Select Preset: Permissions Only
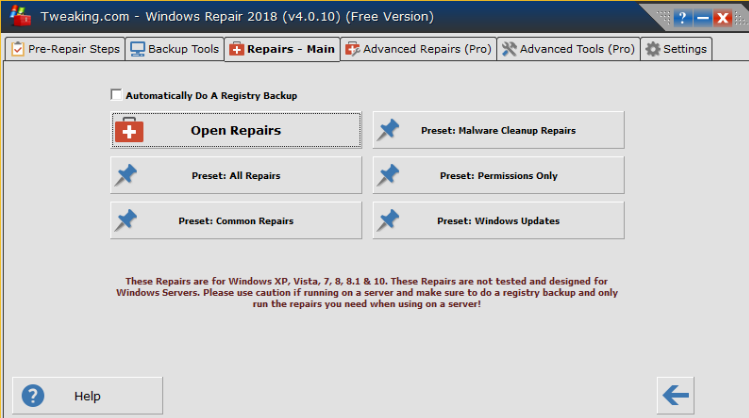 pos(498,175)
